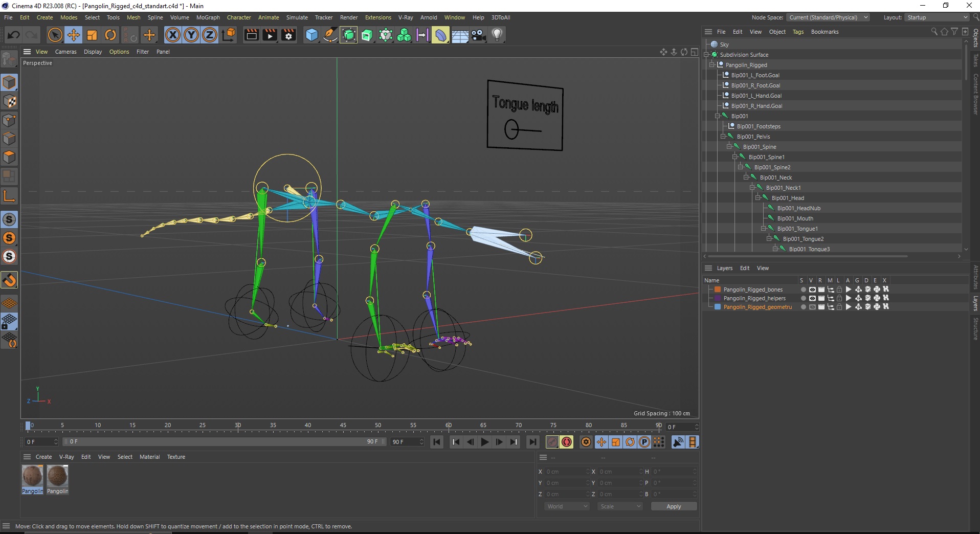Image resolution: width=980 pixels, height=534 pixels.
Task: Toggle Z axis lock
Action: point(210,35)
